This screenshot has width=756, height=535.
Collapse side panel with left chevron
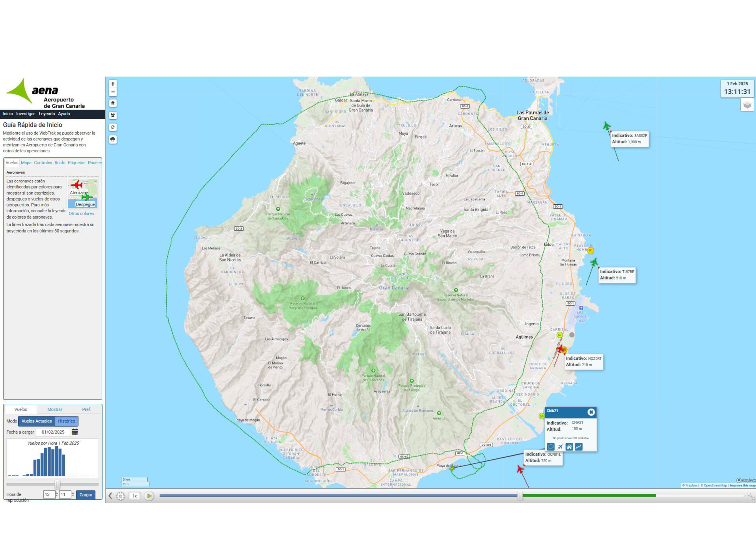(110, 496)
